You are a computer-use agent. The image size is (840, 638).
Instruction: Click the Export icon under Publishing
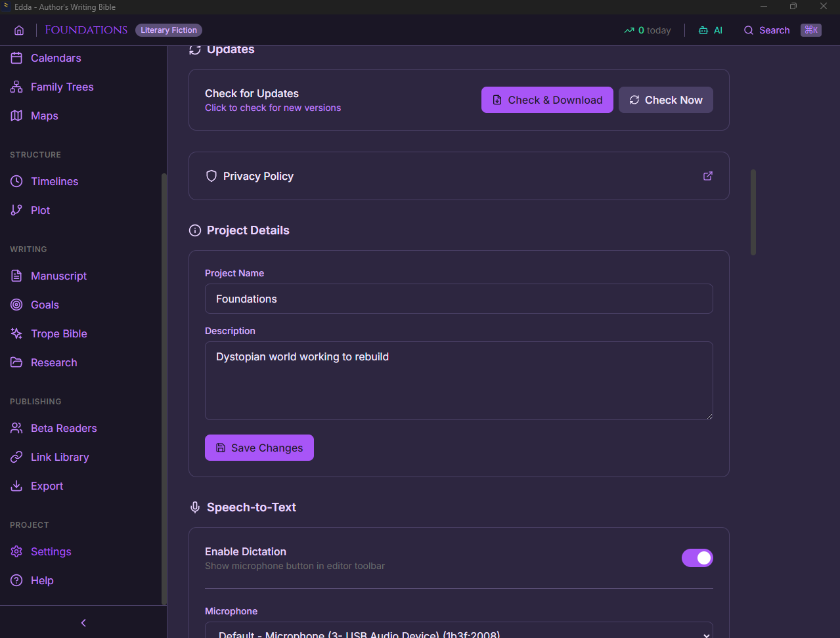tap(16, 486)
